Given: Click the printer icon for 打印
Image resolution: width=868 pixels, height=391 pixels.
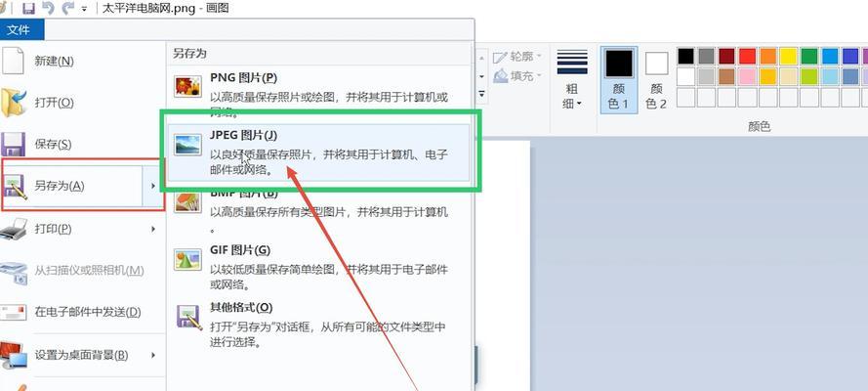Looking at the screenshot, I should pos(14,228).
